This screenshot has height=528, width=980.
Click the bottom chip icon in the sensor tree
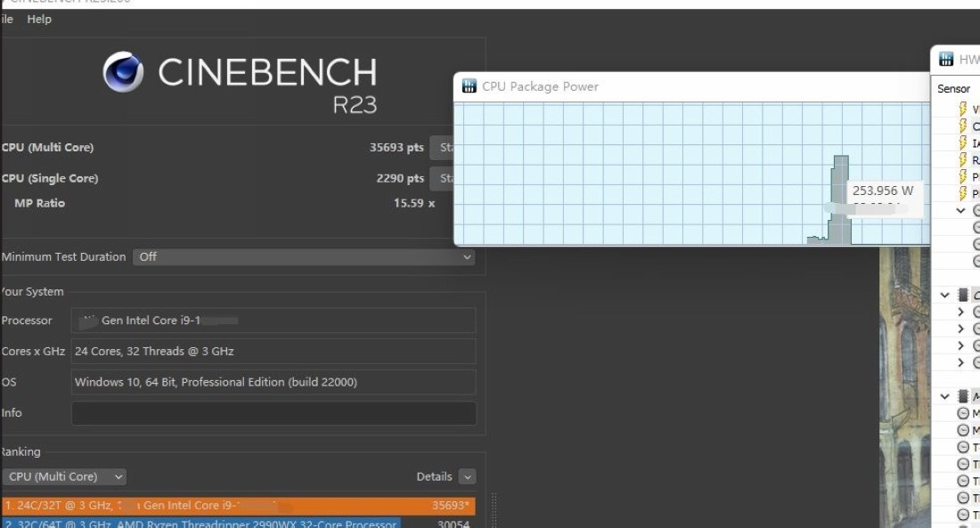(962, 396)
